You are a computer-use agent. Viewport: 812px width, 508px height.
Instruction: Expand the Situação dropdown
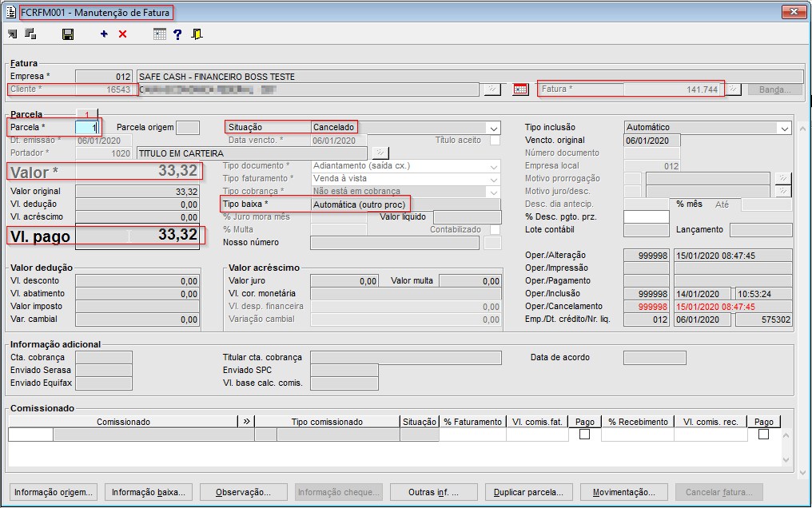pos(493,128)
